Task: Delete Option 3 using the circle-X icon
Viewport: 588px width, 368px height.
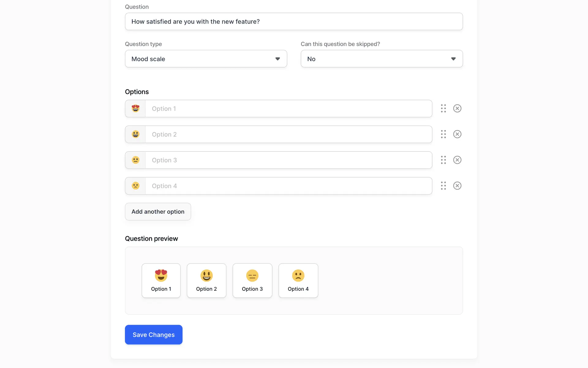Action: tap(457, 160)
